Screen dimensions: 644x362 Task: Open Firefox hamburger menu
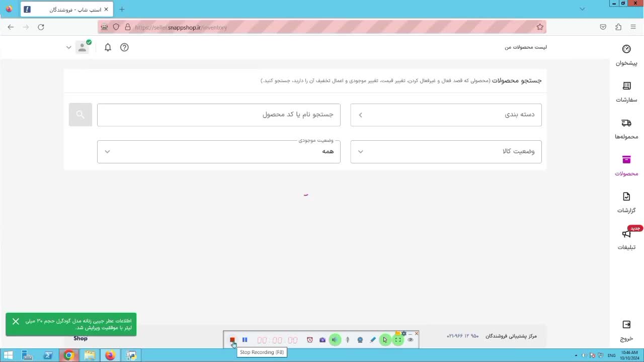click(x=633, y=27)
